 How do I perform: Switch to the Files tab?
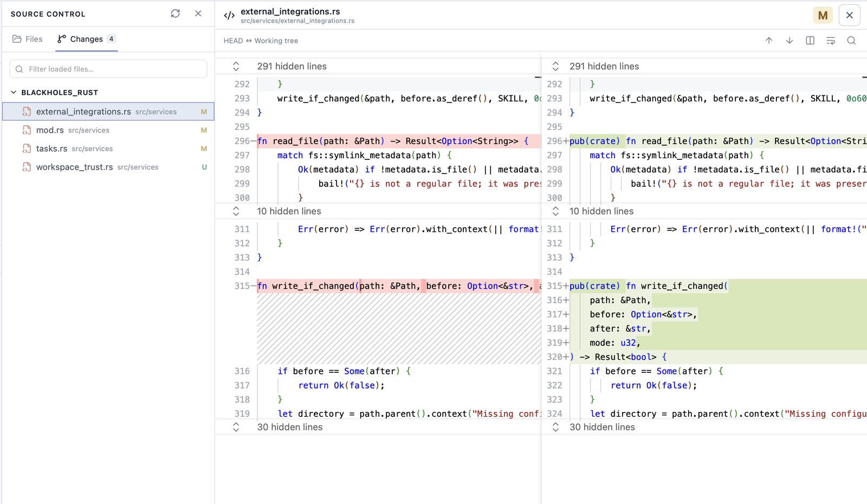click(27, 39)
